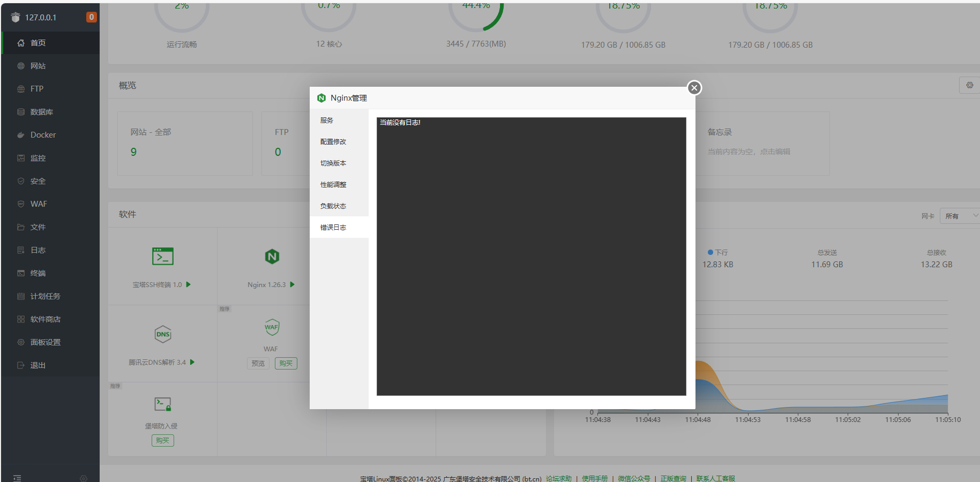Collapse the sidebar with the menu icon
This screenshot has width=980, height=482.
17,478
